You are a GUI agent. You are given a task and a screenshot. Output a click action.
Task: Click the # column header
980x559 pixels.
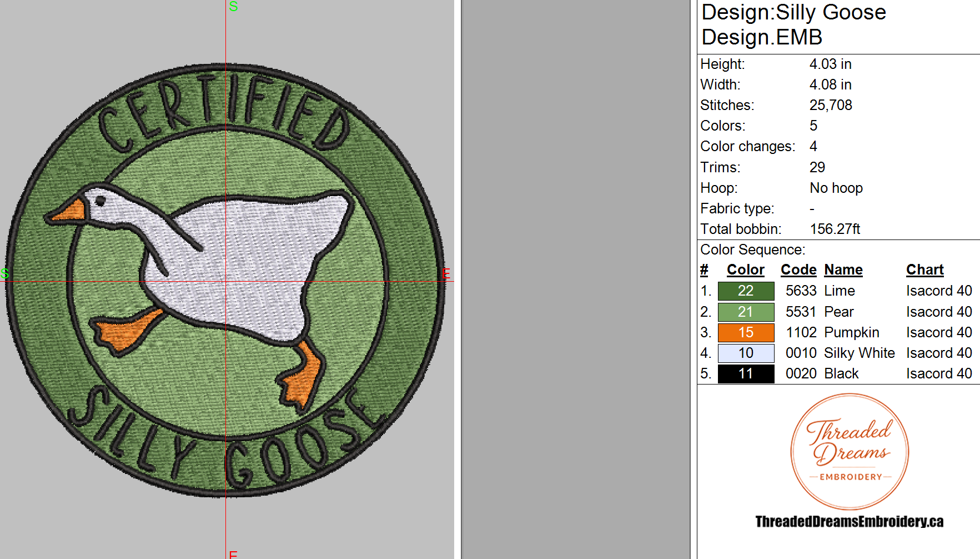tap(704, 270)
